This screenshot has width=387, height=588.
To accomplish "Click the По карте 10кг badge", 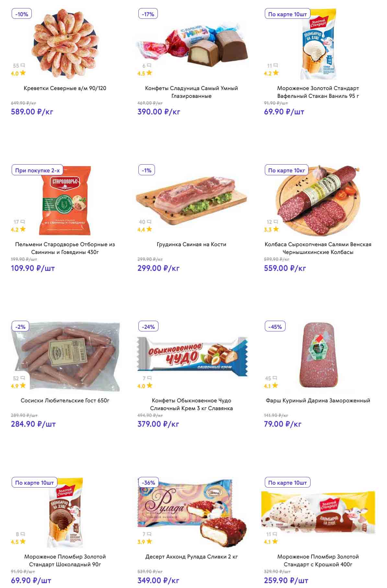I will tap(287, 170).
